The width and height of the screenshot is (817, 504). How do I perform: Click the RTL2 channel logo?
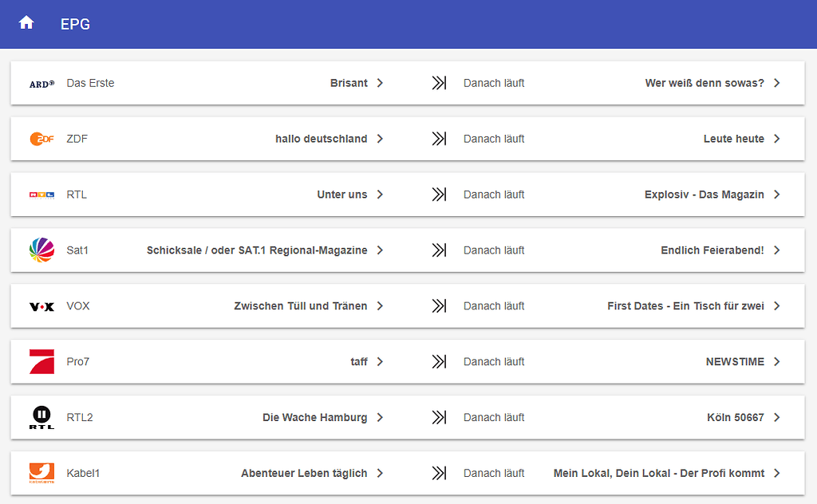pos(41,417)
